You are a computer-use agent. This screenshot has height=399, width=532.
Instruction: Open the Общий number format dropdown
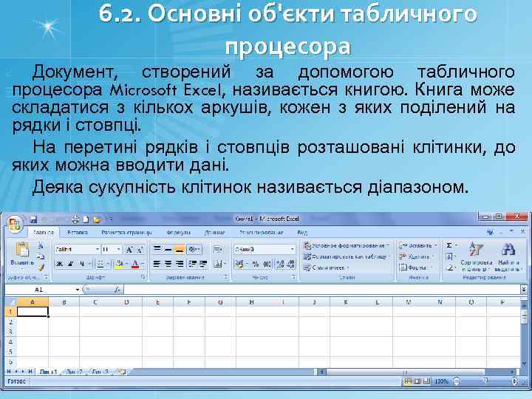[x=292, y=250]
